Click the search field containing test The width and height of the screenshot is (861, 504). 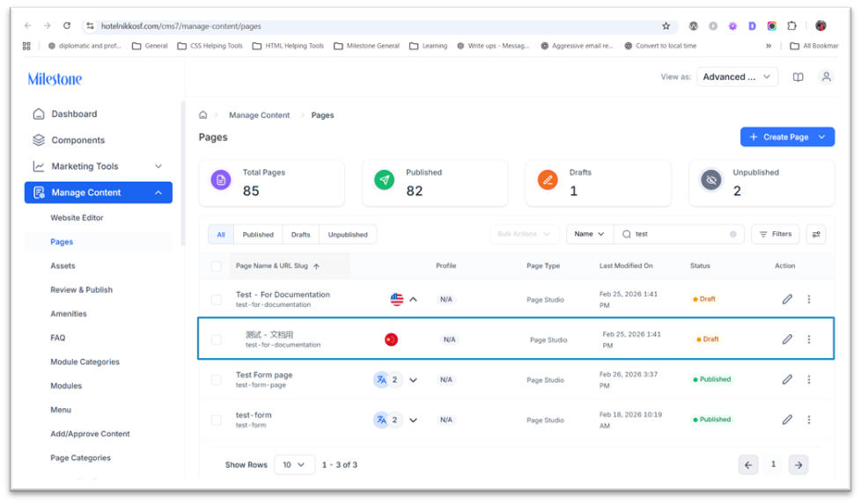tap(679, 234)
